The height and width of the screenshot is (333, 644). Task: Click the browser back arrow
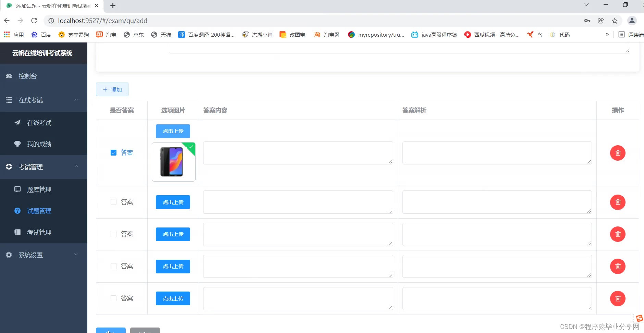point(7,21)
